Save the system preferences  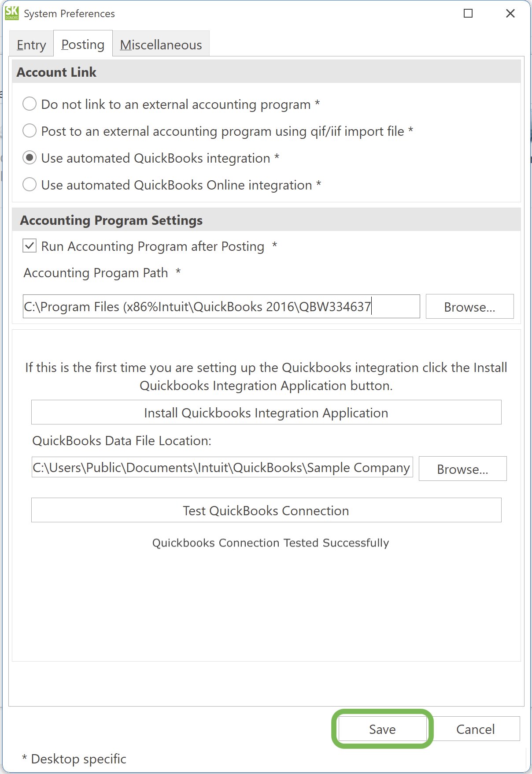(x=382, y=729)
